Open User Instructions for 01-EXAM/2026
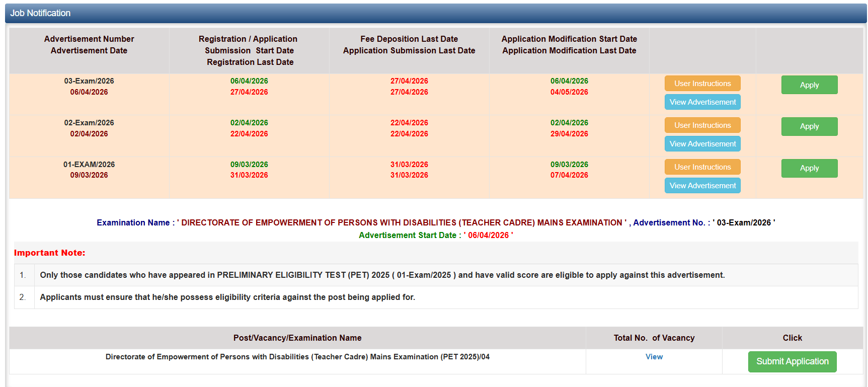The image size is (868, 387). click(702, 167)
